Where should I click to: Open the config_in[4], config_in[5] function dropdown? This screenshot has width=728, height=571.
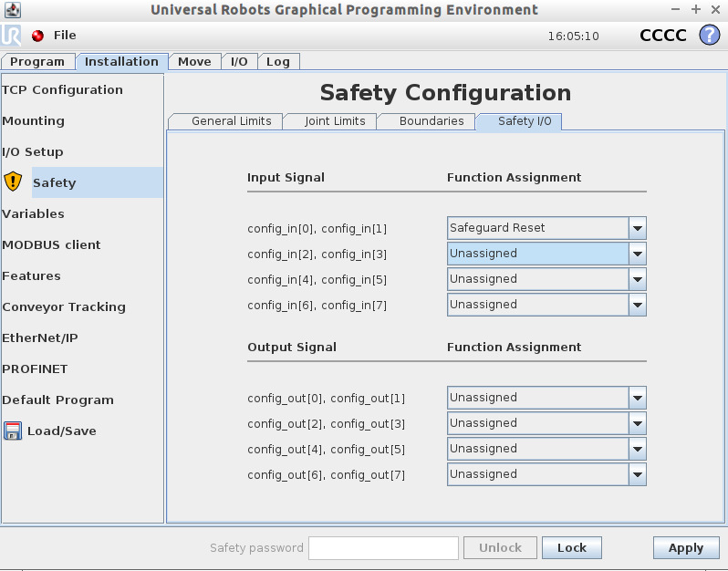(x=546, y=279)
